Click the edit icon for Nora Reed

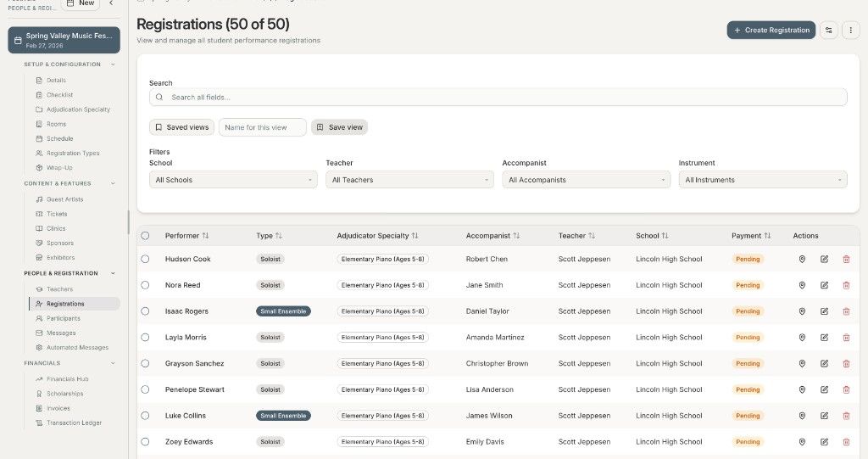tap(824, 285)
